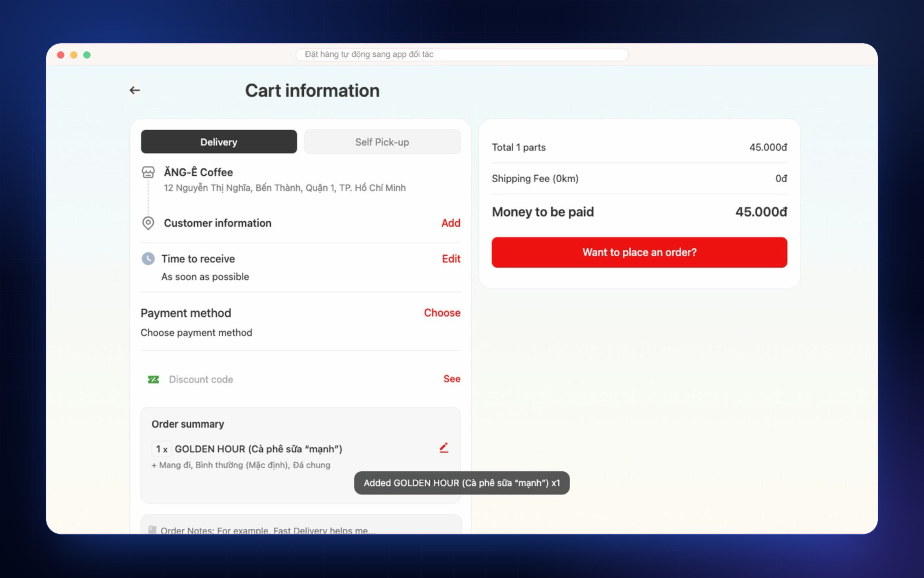See available discount codes
The width and height of the screenshot is (924, 578).
coord(452,379)
